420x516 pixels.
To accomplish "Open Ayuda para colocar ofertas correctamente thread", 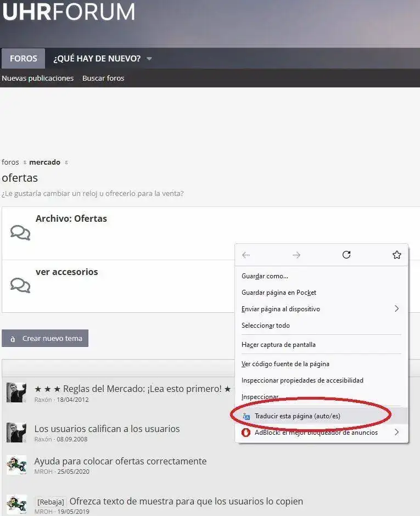I will (120, 461).
